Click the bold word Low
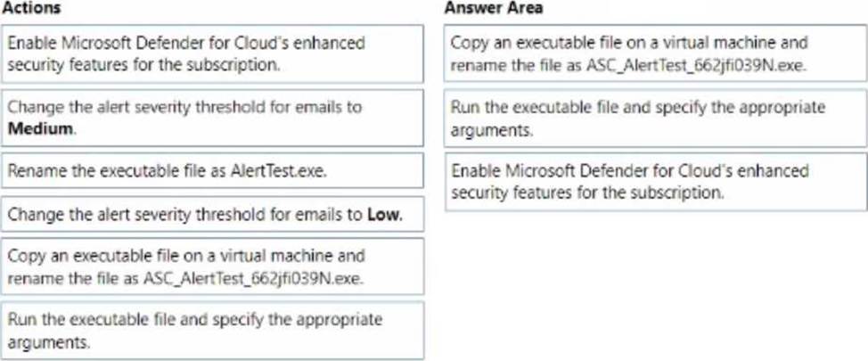868x361 pixels. click(x=384, y=214)
